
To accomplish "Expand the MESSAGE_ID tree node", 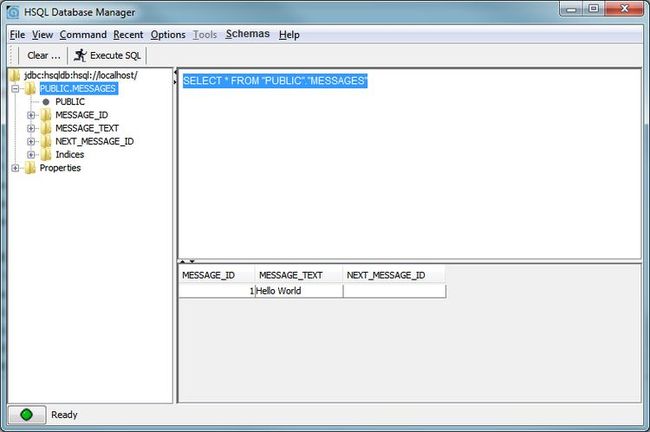I will (31, 115).
